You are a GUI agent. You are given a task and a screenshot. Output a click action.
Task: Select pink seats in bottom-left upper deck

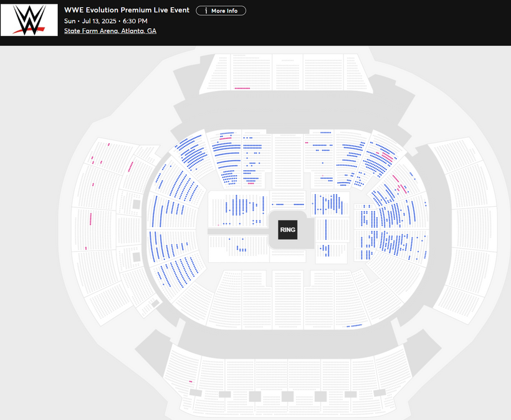(190, 381)
